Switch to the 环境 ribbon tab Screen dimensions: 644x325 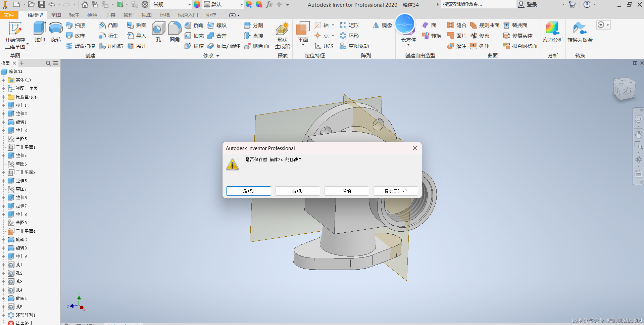click(164, 15)
